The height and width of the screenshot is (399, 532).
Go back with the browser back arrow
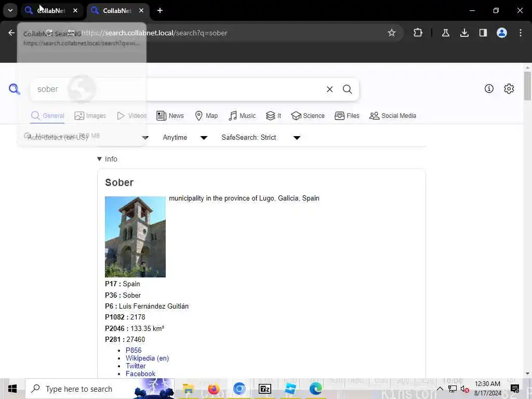pyautogui.click(x=11, y=33)
